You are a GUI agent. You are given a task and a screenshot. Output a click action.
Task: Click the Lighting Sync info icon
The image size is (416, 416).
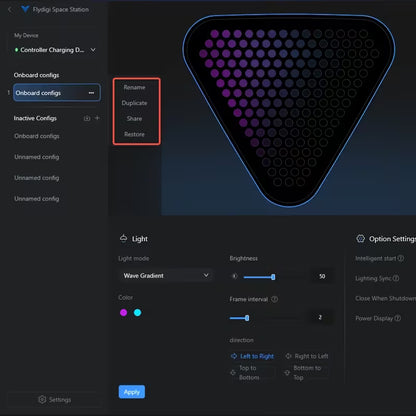click(x=396, y=278)
